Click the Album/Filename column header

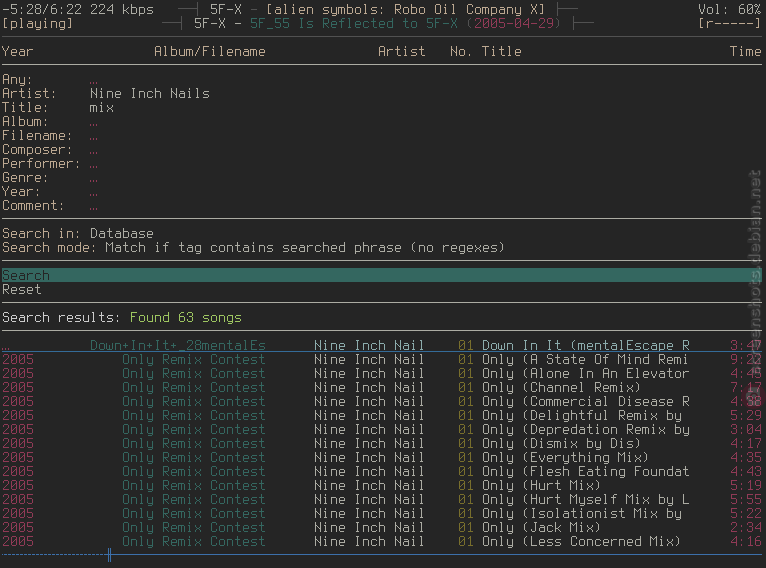tap(210, 51)
